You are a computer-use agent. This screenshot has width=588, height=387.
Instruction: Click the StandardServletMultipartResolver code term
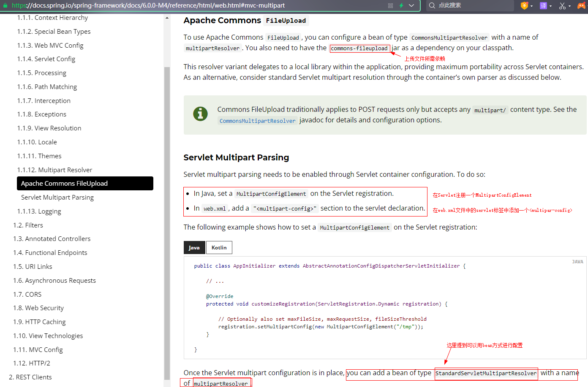[x=486, y=373]
